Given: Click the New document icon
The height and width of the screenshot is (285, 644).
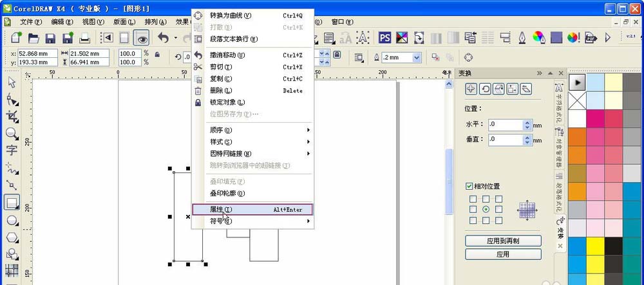Looking at the screenshot, I should 17,38.
